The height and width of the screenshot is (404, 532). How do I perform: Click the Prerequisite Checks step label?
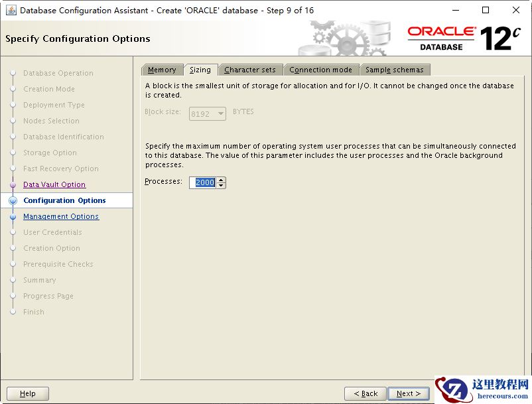[58, 264]
